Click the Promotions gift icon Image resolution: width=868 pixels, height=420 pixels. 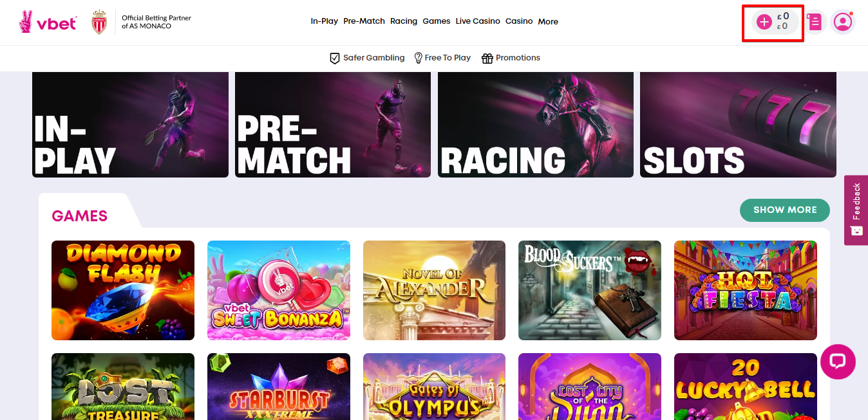pyautogui.click(x=487, y=58)
